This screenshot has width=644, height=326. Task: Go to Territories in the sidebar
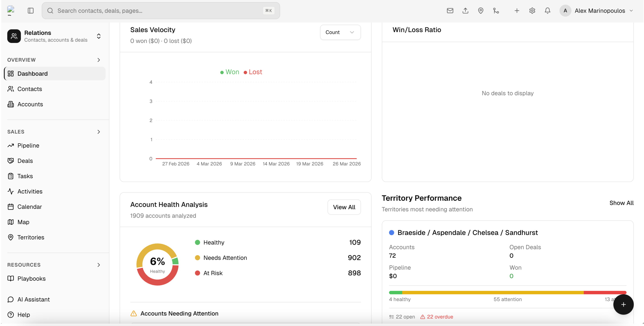click(x=31, y=237)
